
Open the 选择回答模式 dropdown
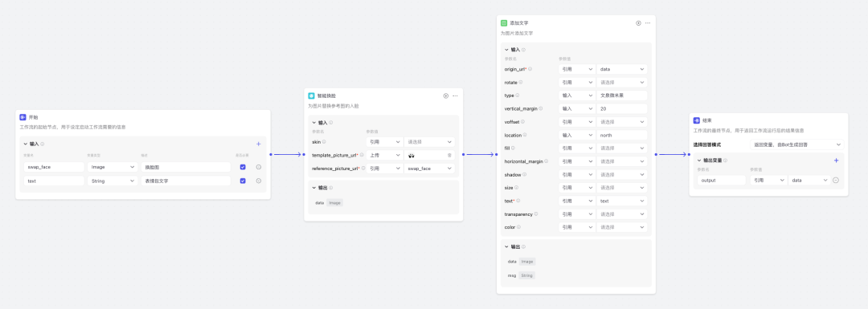tap(797, 144)
